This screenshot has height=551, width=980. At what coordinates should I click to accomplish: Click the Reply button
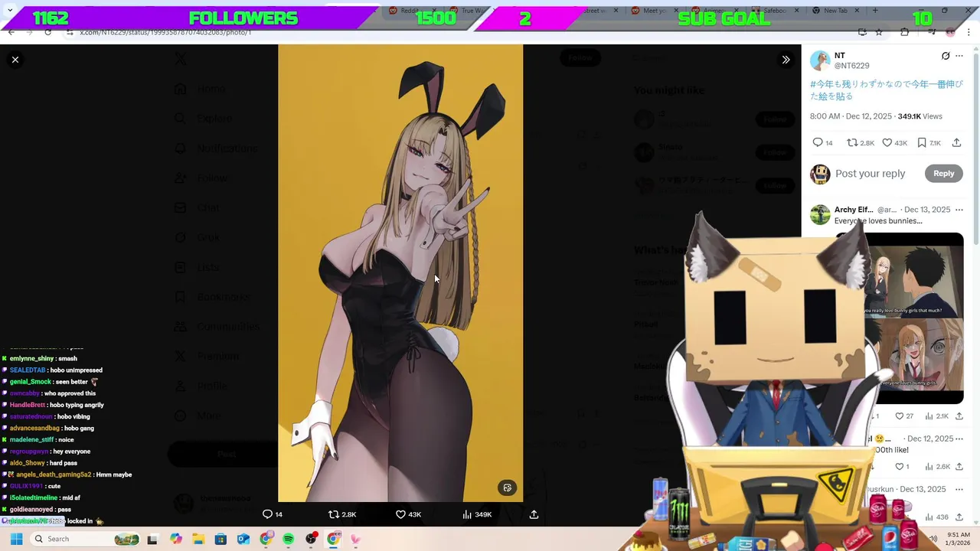coord(943,174)
